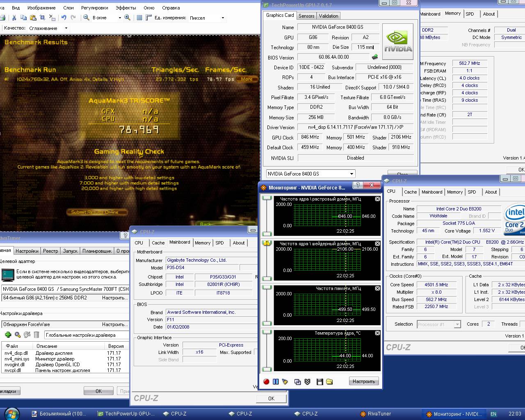Click top slider handle of the raster domain graph
The height and width of the screenshot is (420, 525).
click(x=267, y=198)
